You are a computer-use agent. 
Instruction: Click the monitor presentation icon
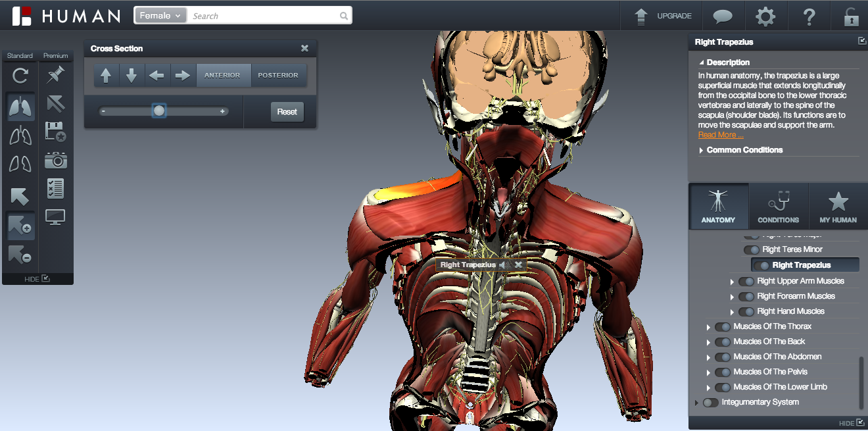click(x=56, y=216)
